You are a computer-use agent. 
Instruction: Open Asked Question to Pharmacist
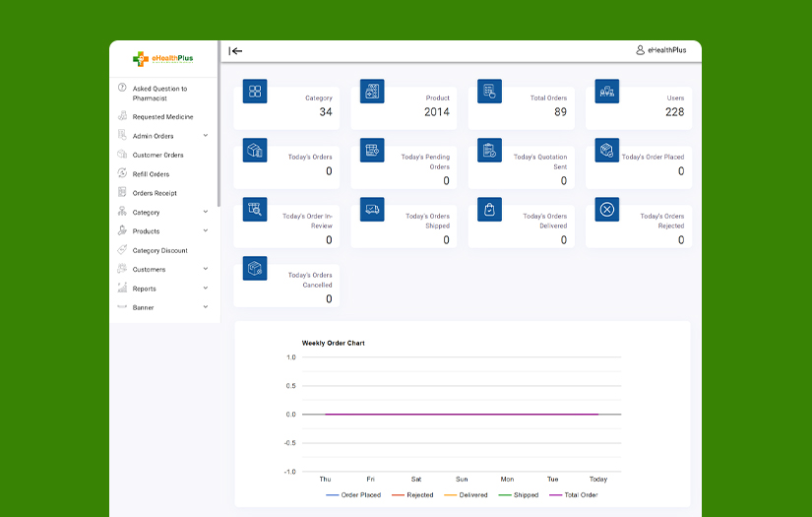coord(159,94)
